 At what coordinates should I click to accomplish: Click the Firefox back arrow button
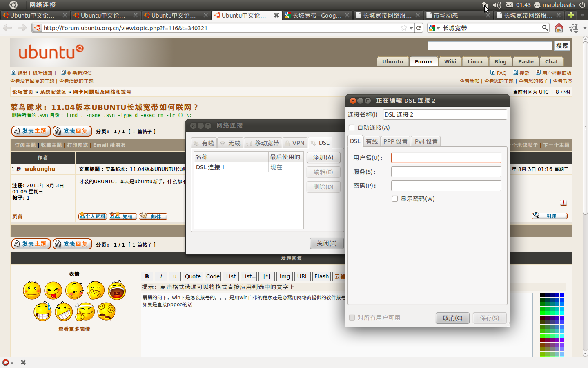tap(7, 28)
